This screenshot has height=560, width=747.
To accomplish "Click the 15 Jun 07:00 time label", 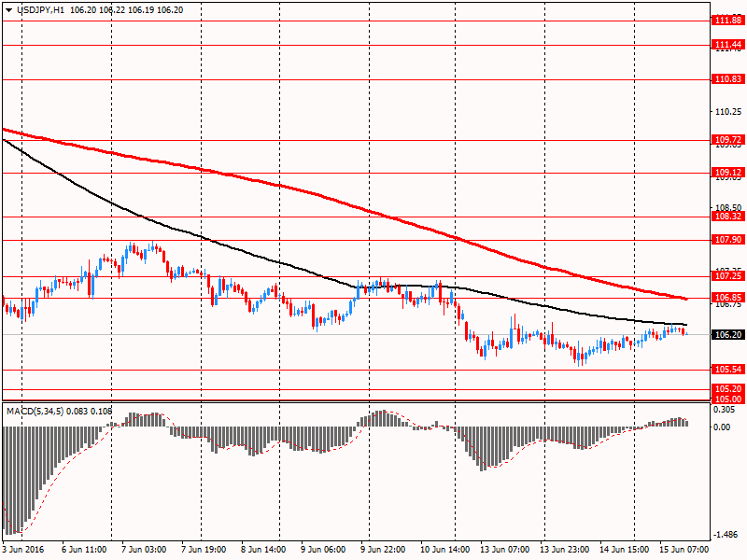I will click(684, 550).
